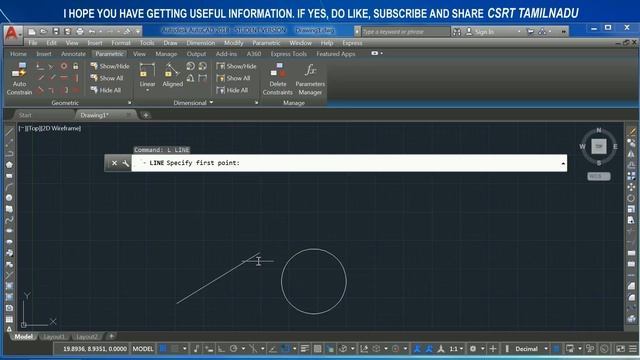Toggle Polar tracking in status bar

[x=233, y=349]
